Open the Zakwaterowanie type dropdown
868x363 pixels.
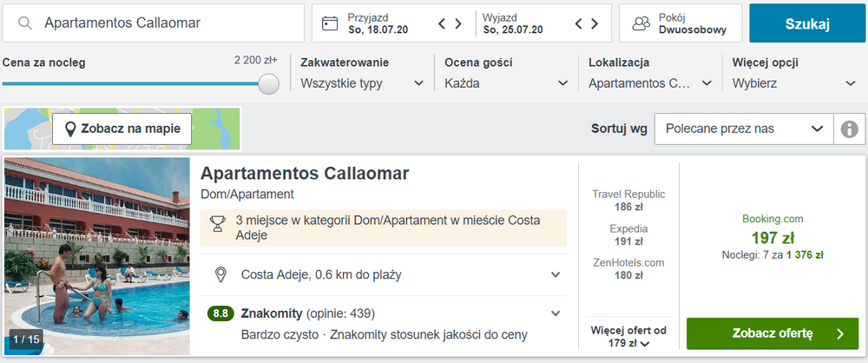tap(361, 83)
